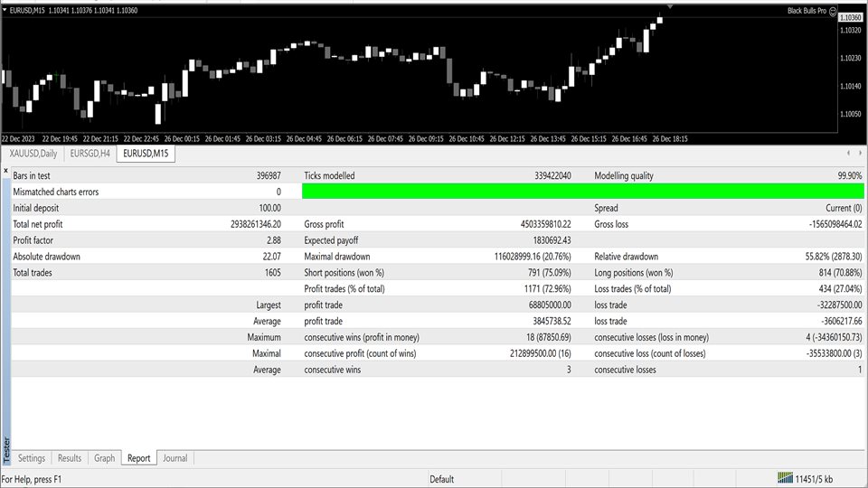Close the Tester panel with the x

pos(5,171)
